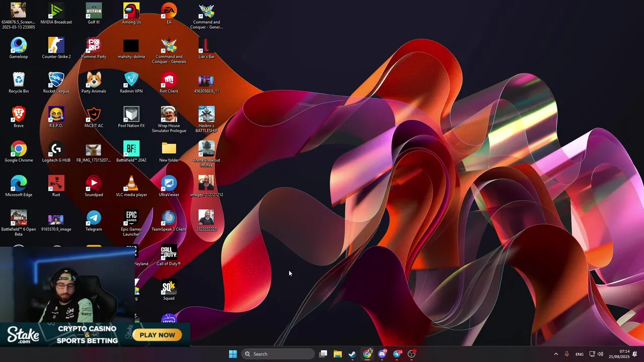644x362 pixels.
Task: Select the Among Us desktop icon
Action: tap(131, 15)
